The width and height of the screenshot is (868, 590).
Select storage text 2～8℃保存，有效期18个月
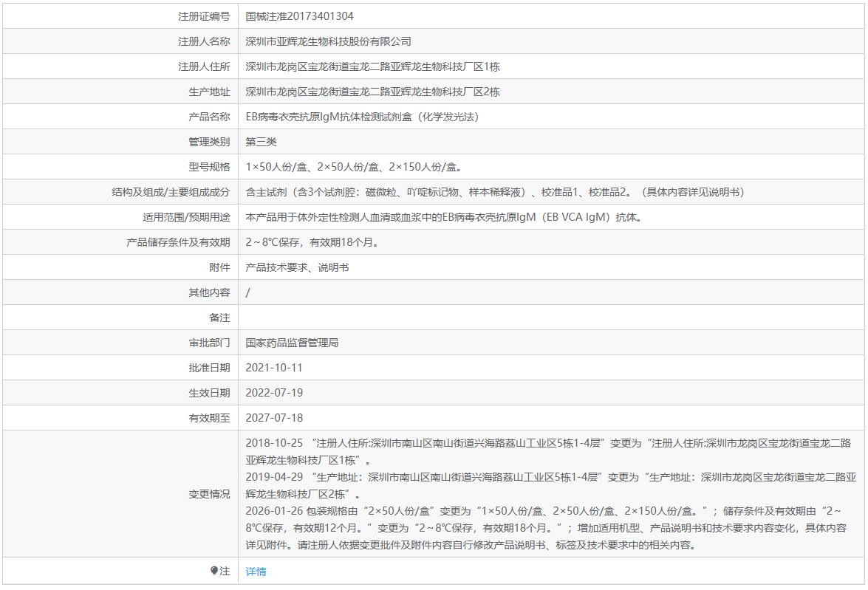coord(312,242)
